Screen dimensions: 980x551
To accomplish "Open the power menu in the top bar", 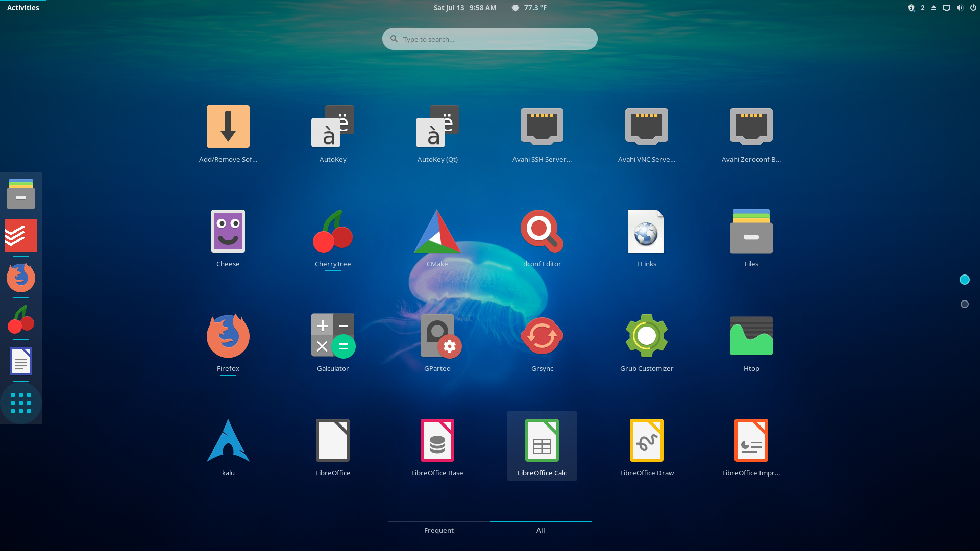I will click(x=973, y=8).
